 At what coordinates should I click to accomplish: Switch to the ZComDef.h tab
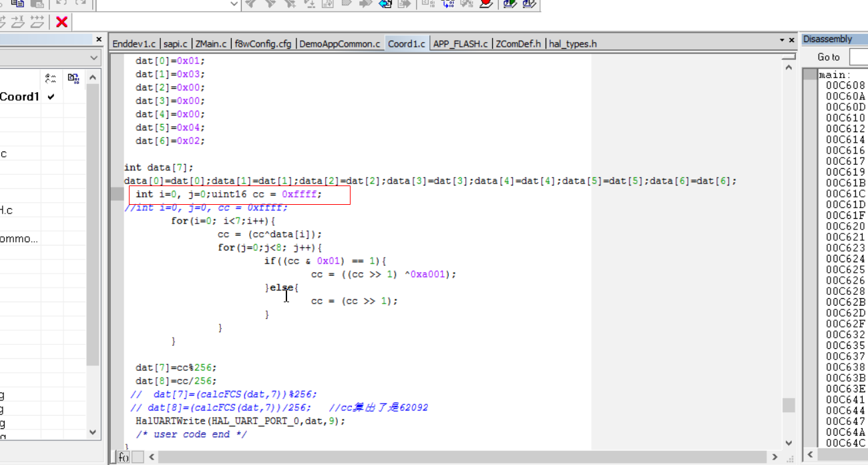pos(518,43)
